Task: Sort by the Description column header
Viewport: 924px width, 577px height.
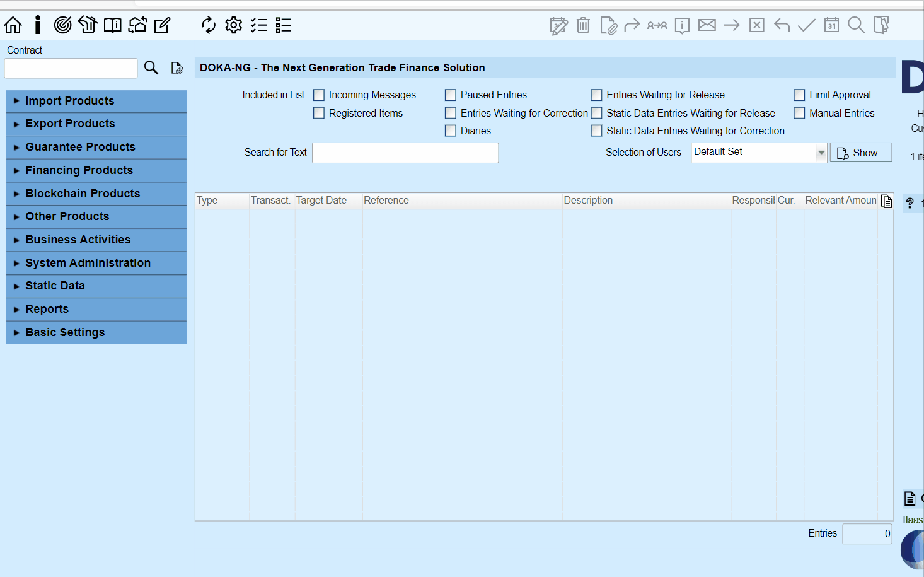Action: pos(647,201)
